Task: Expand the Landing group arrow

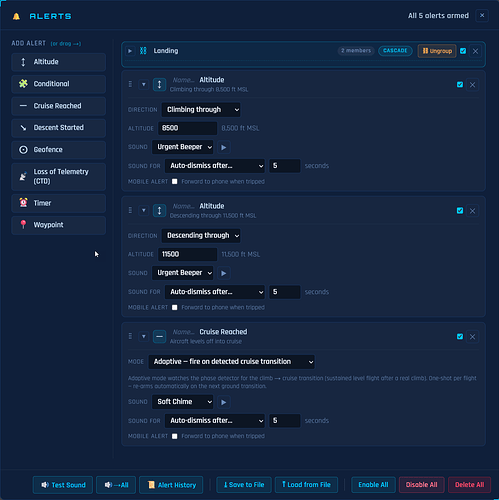Action: click(130, 51)
